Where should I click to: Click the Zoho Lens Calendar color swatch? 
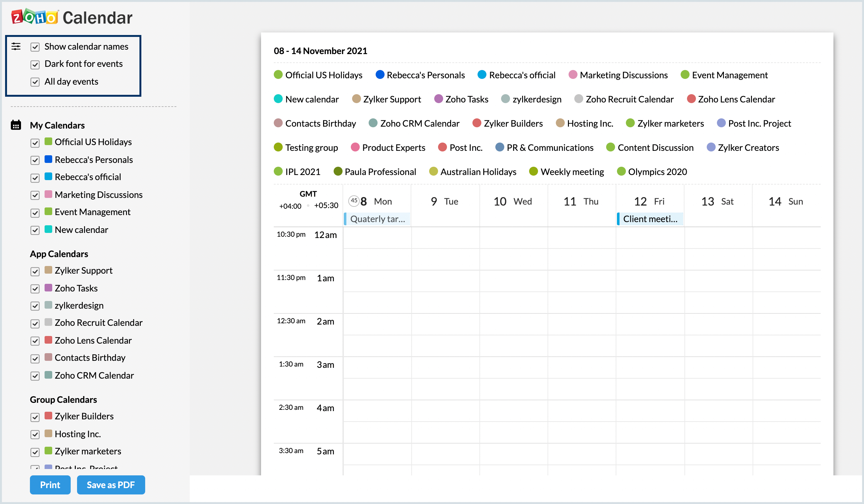pos(48,340)
